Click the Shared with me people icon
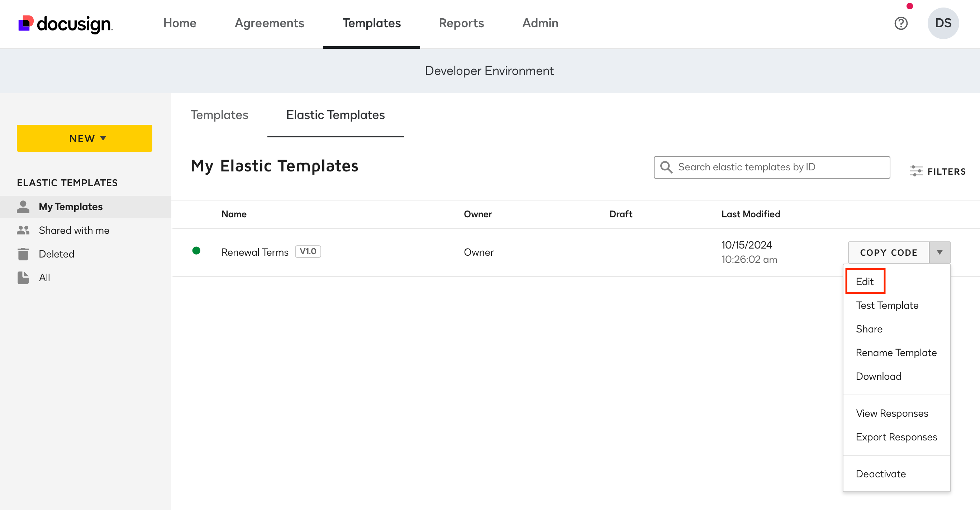 (23, 230)
